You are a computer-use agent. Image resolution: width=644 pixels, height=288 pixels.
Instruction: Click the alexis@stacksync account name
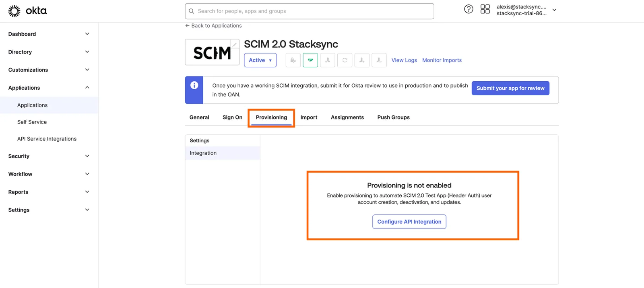pyautogui.click(x=522, y=7)
